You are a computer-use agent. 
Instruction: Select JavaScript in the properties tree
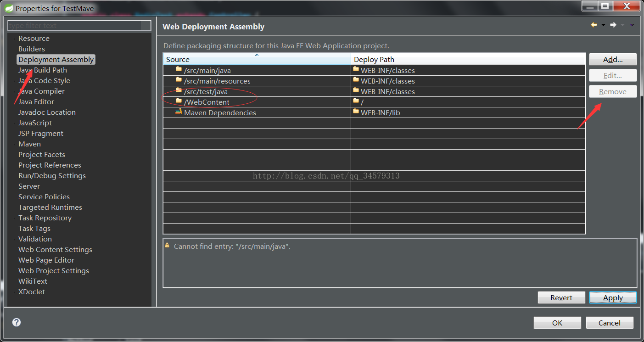tap(35, 123)
